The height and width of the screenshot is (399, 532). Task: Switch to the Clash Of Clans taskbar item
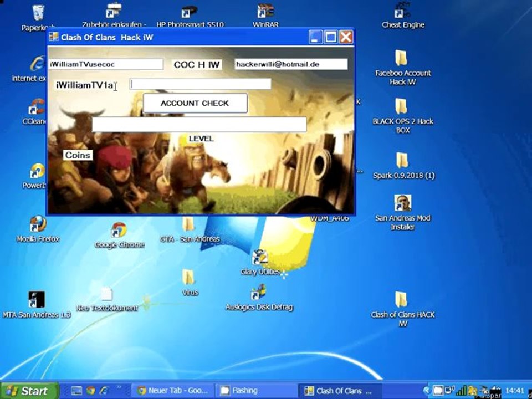[x=340, y=391]
